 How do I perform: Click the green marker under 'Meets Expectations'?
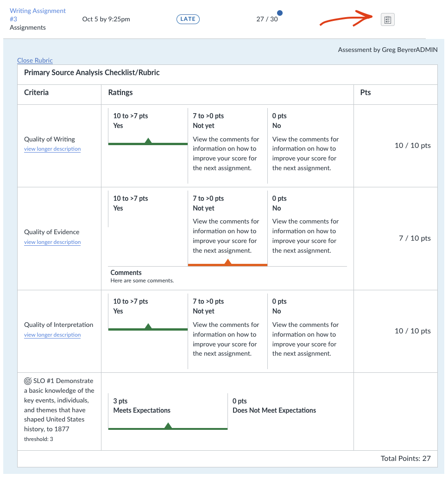point(168,426)
